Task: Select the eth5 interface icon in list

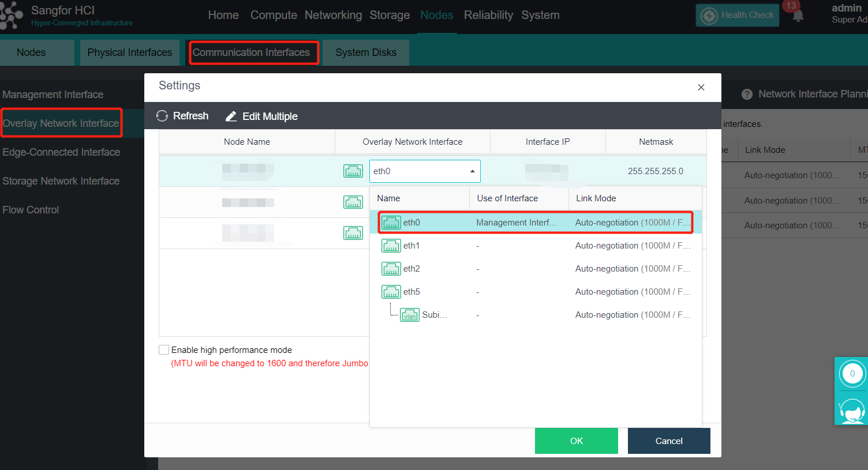Action: click(391, 292)
